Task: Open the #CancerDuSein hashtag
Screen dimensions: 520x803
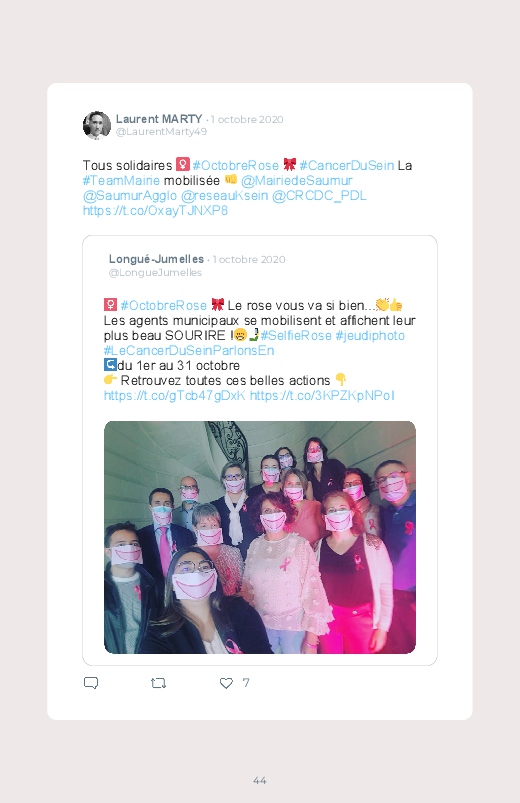Action: (x=347, y=165)
